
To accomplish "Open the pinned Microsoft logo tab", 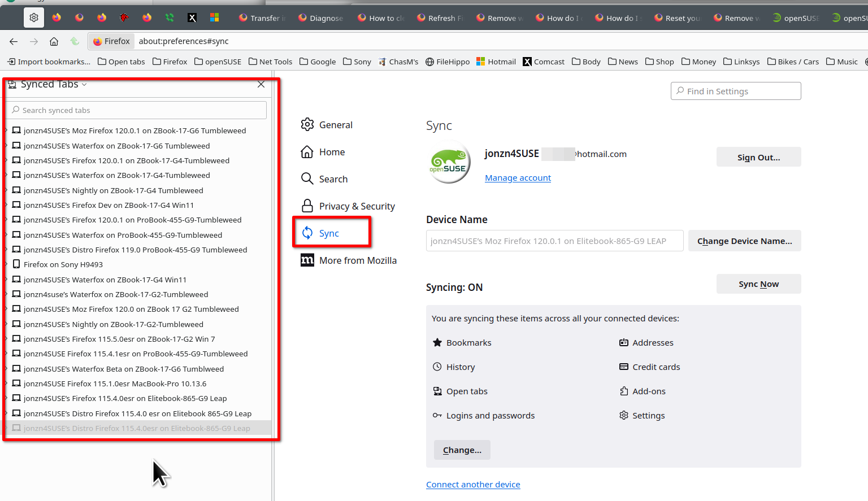I will tap(215, 18).
